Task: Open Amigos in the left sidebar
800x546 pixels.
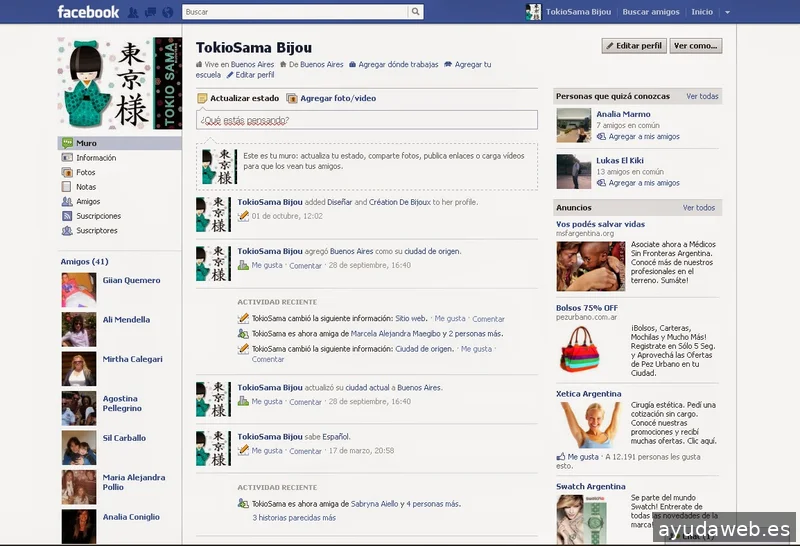Action: (x=88, y=201)
